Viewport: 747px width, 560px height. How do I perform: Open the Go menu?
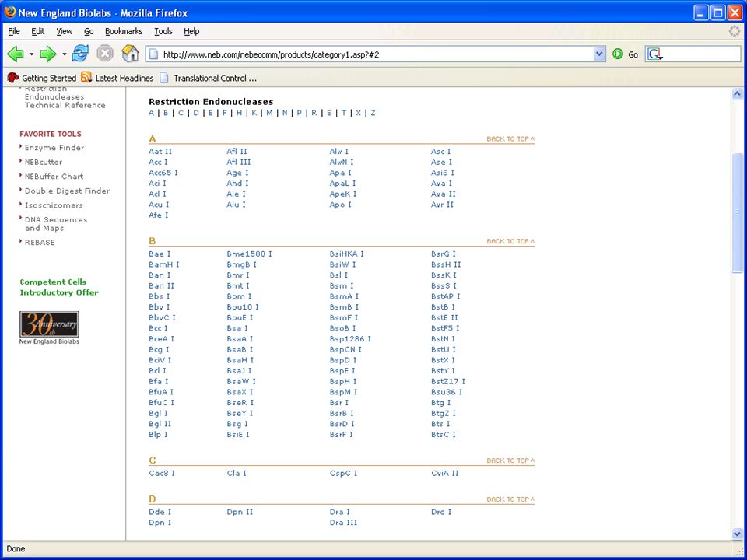[x=89, y=31]
